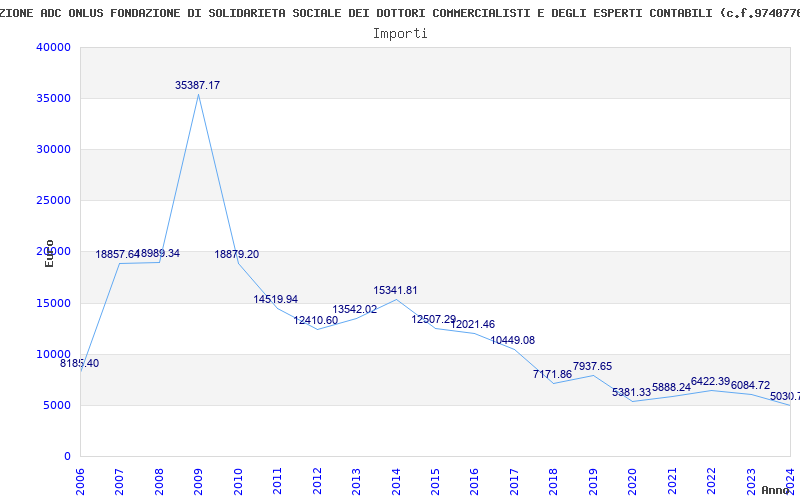The width and height of the screenshot is (800, 500).
Task: Select the 2022 year tick label
Action: point(711,481)
